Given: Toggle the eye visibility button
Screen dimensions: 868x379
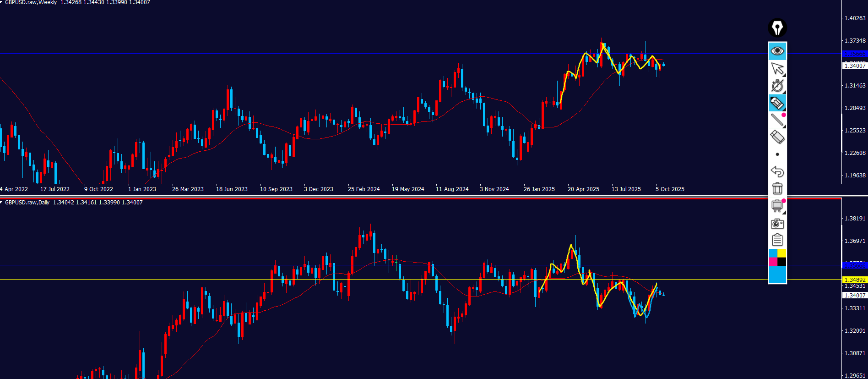Looking at the screenshot, I should (777, 51).
